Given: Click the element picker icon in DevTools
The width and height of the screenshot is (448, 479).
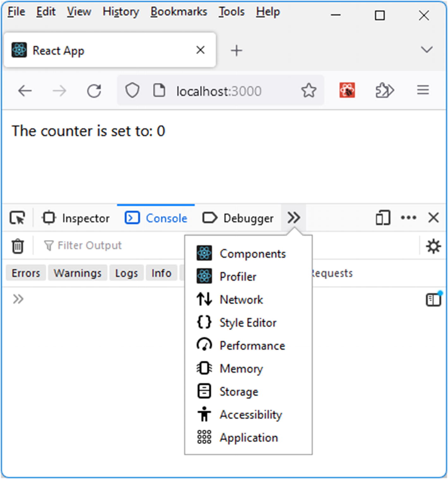Looking at the screenshot, I should 17,218.
